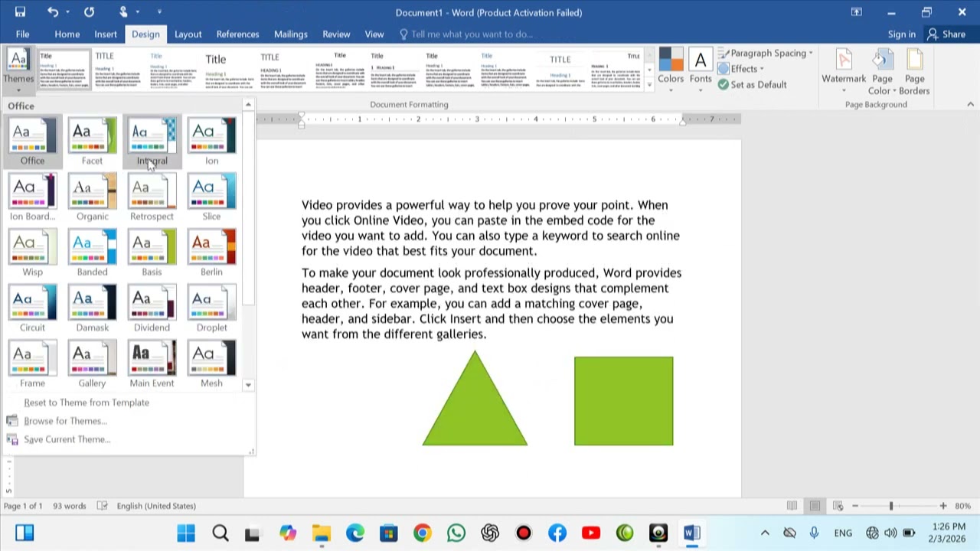Select the green triangle shape
This screenshot has height=551, width=980.
point(475,406)
